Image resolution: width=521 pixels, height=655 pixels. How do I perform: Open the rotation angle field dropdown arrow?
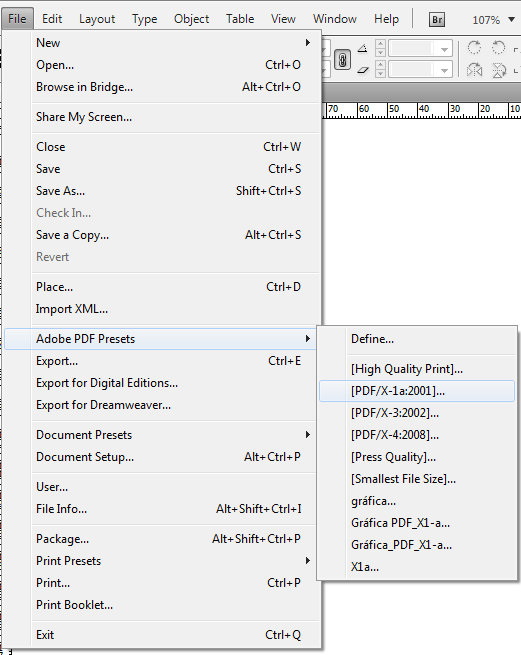click(x=445, y=49)
